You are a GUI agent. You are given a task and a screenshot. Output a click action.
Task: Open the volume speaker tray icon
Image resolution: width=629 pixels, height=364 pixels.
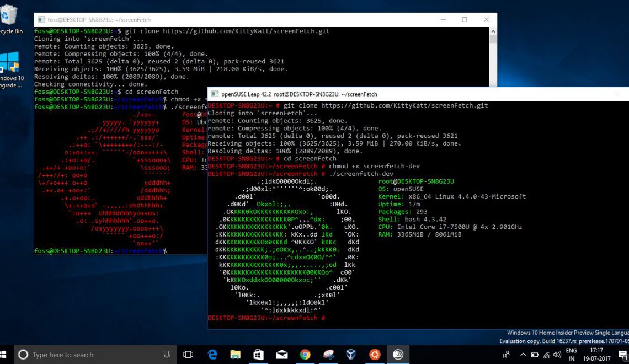coord(557,355)
